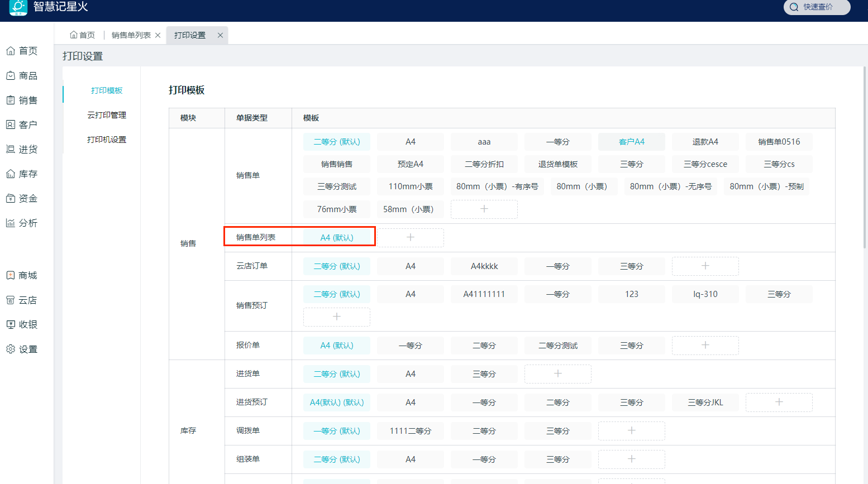Open the 商城 sidebar section
868x484 pixels.
pos(22,275)
